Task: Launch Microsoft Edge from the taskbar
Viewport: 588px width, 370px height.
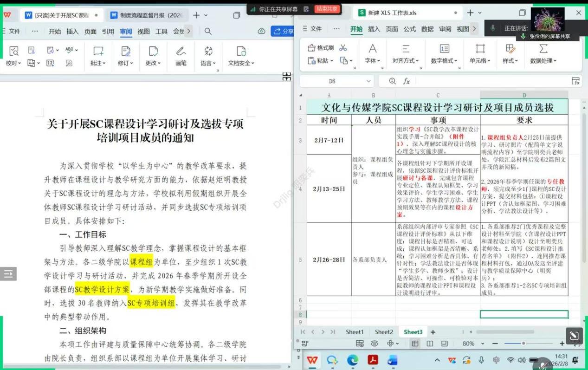Action: coord(353,360)
